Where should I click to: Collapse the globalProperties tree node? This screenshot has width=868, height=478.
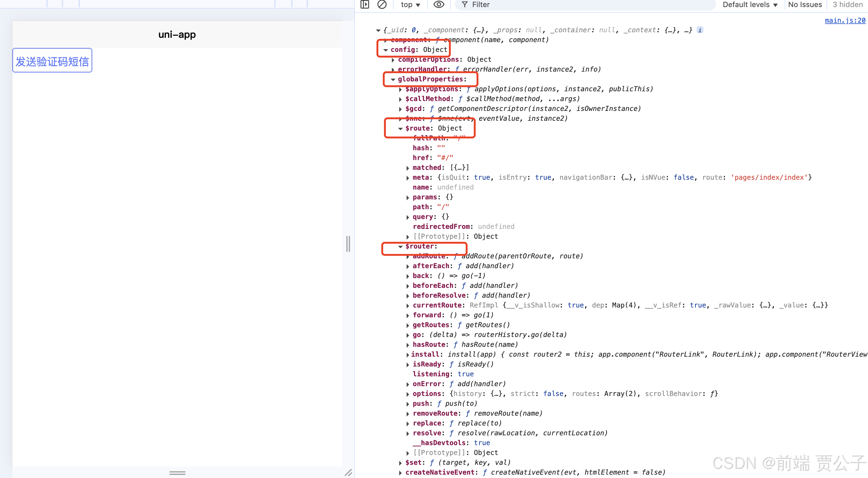pos(393,80)
